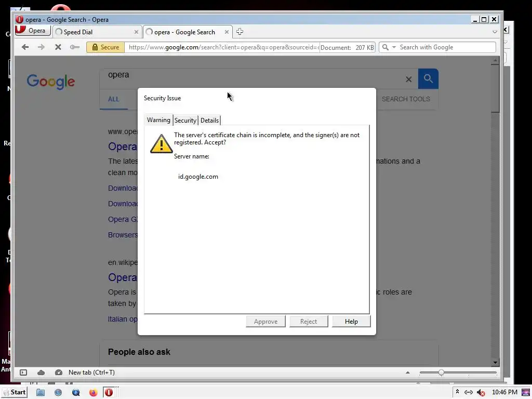Select the id.google.com server name text

[198, 177]
